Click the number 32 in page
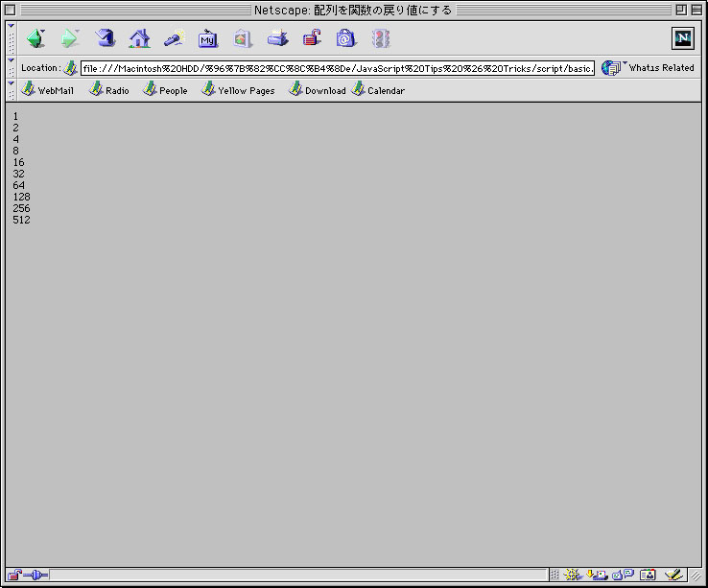The height and width of the screenshot is (588, 708). pos(18,174)
